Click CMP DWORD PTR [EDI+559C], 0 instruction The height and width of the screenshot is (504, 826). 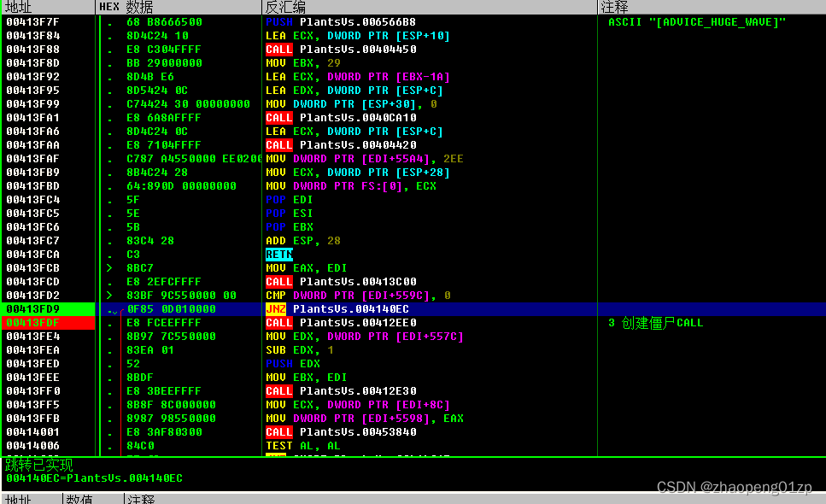[x=358, y=296]
